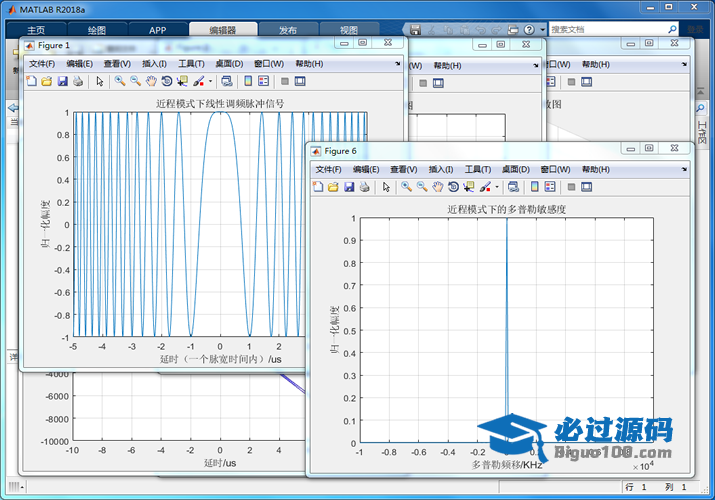Click help question mark in quick access bar

(x=529, y=30)
